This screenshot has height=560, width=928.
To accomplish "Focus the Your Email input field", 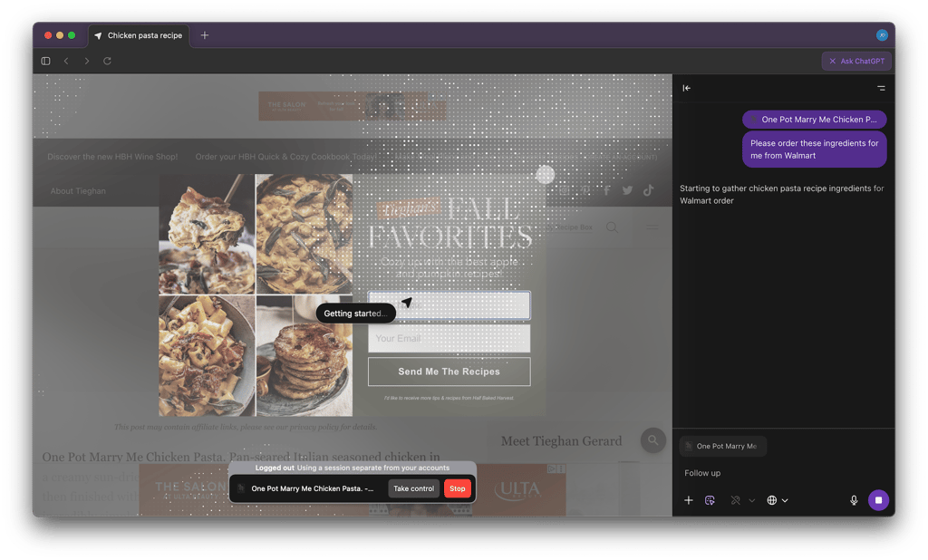I will [449, 339].
